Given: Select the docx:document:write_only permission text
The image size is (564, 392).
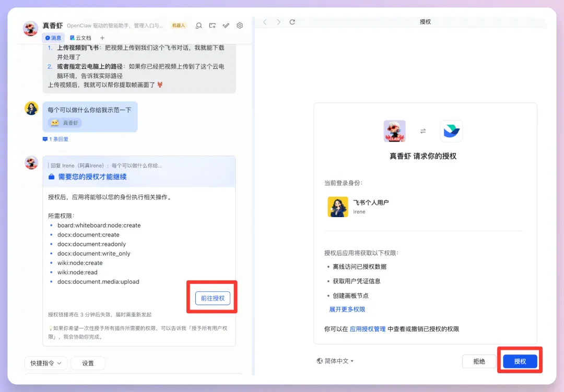Looking at the screenshot, I should point(93,253).
